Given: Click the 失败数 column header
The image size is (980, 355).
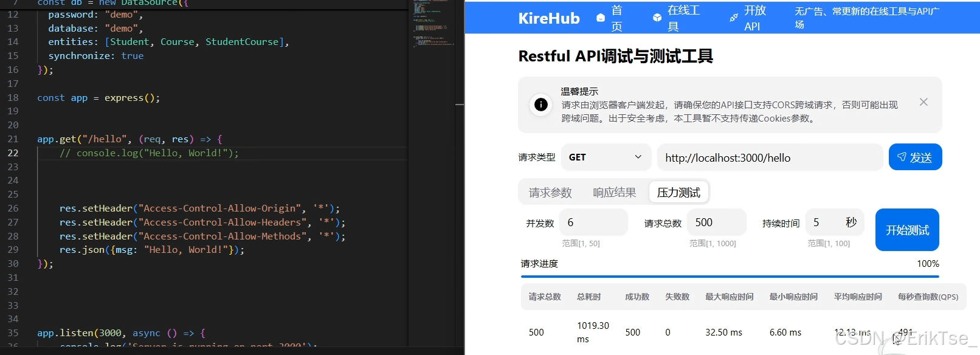Looking at the screenshot, I should click(x=677, y=297).
